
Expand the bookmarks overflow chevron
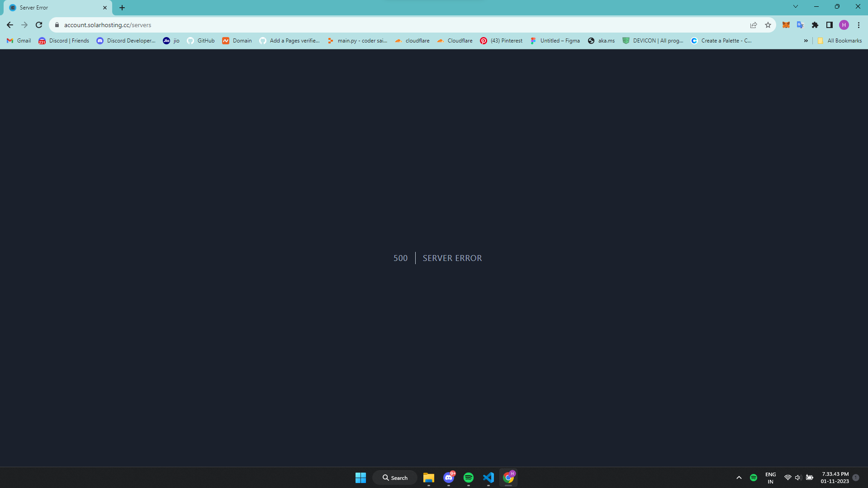point(806,40)
